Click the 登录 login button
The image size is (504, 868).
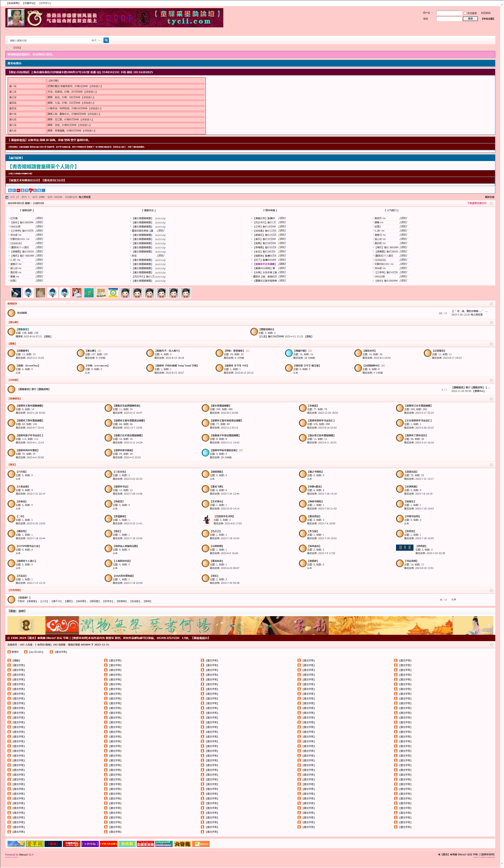[x=470, y=19]
